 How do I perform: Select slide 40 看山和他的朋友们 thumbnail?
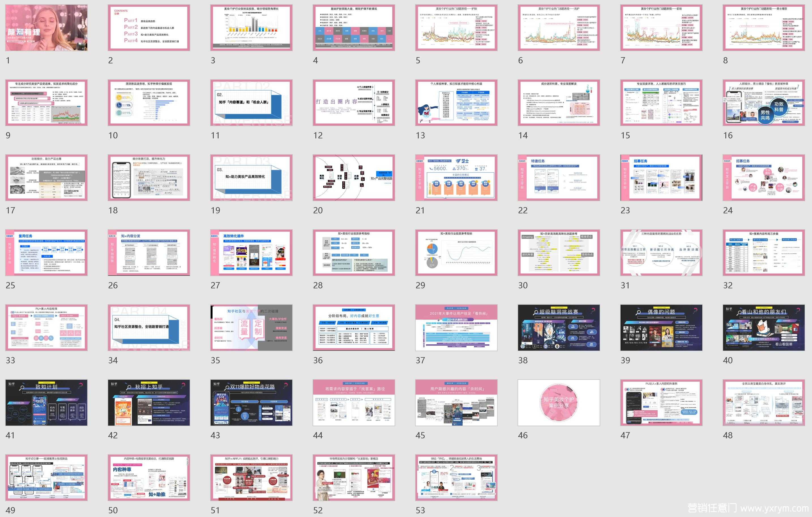[x=764, y=328]
